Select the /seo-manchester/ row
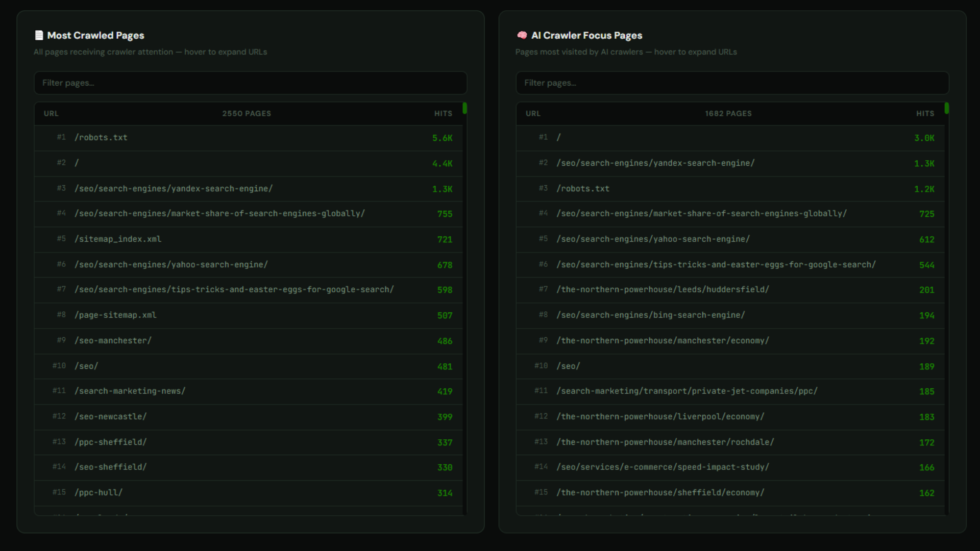The width and height of the screenshot is (980, 551). click(x=249, y=341)
